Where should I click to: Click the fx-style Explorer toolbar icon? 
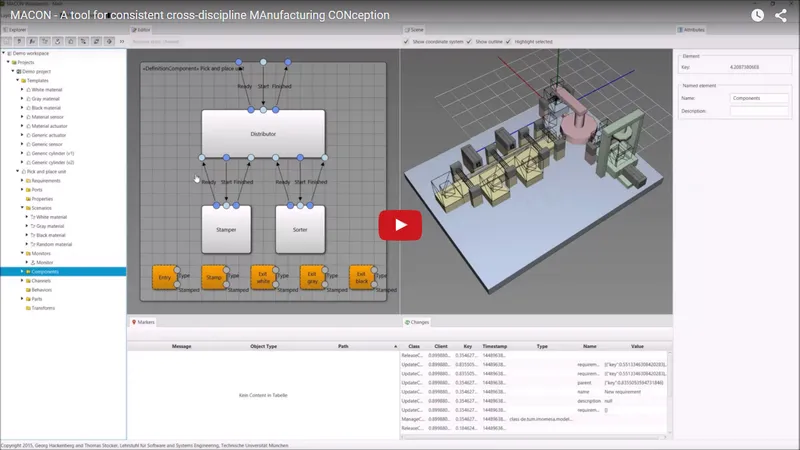point(32,41)
